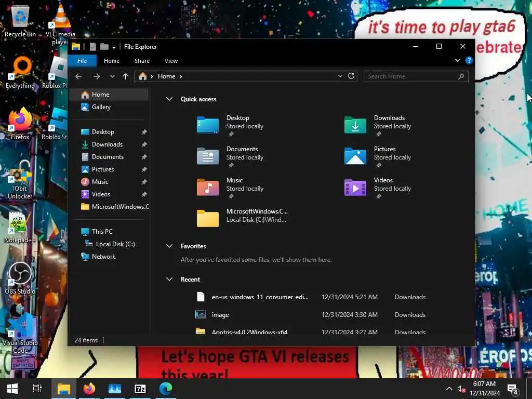Open VLC media player desktop shortcut
The image size is (532, 399).
[60, 24]
